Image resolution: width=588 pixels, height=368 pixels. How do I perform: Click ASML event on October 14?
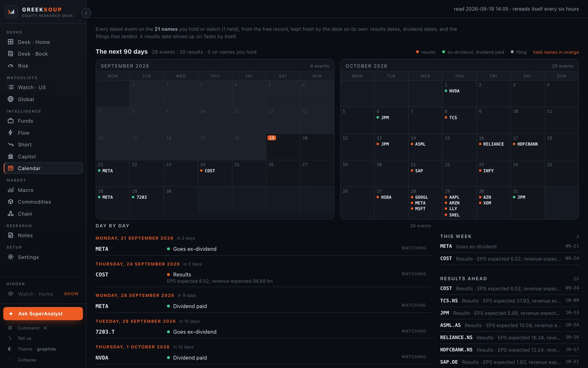point(418,144)
